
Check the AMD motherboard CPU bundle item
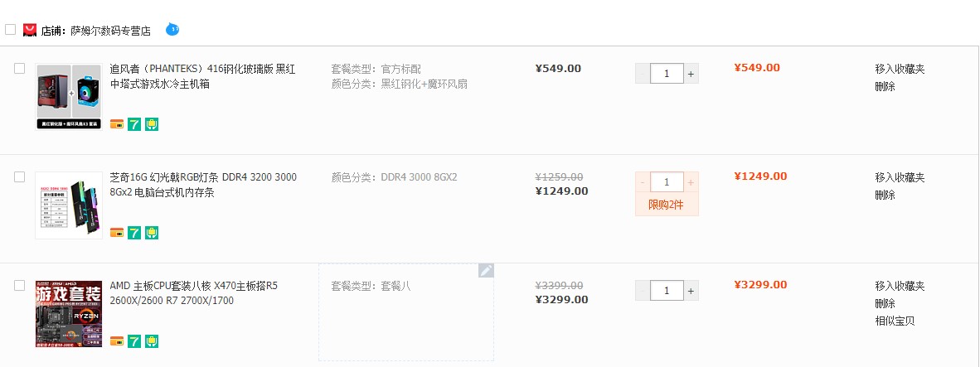click(x=20, y=286)
